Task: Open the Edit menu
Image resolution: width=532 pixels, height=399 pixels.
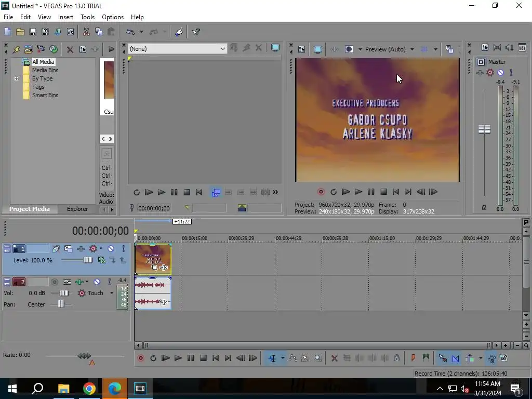Action: (x=25, y=17)
